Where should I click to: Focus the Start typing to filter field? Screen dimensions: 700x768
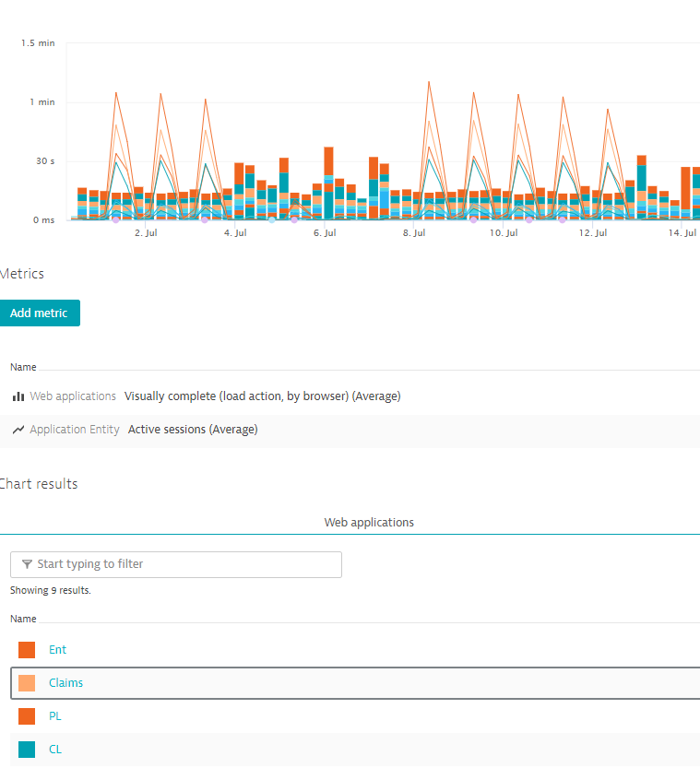point(184,564)
